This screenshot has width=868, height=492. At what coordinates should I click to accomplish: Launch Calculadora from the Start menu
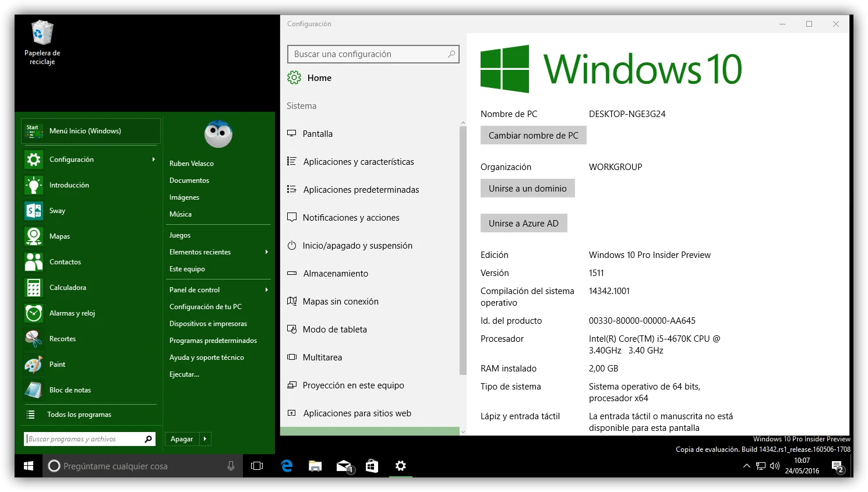tap(68, 287)
